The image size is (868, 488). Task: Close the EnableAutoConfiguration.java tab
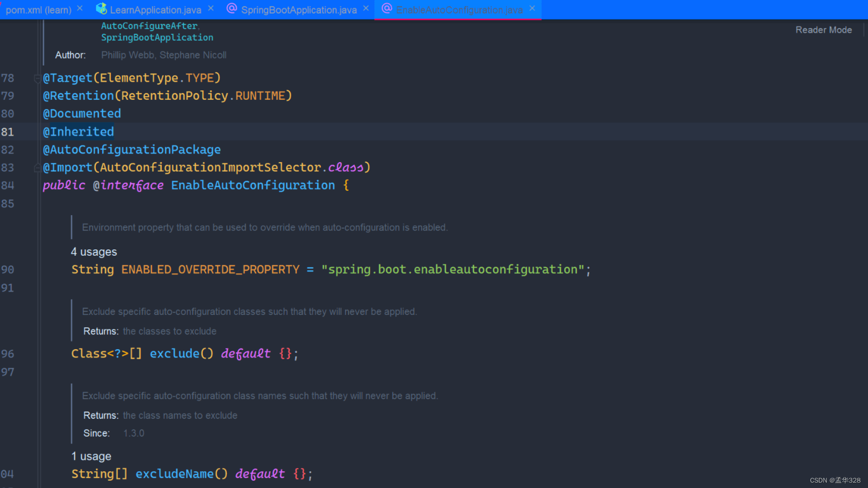pos(532,8)
